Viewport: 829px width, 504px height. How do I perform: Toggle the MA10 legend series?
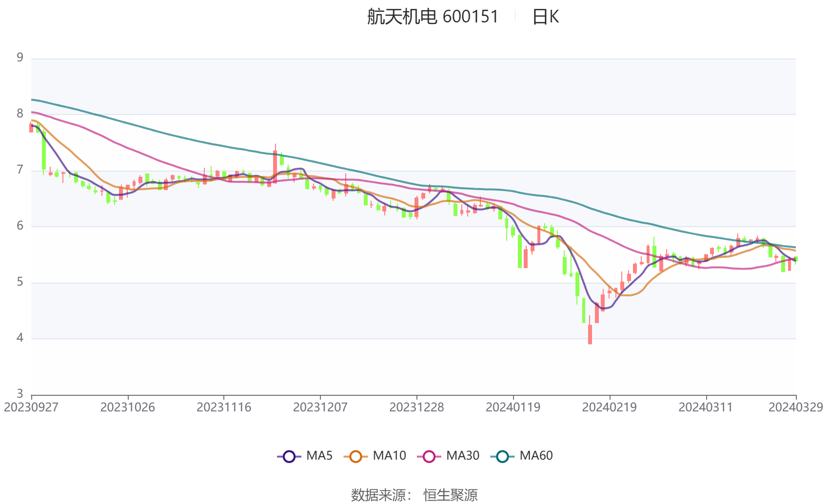375,456
